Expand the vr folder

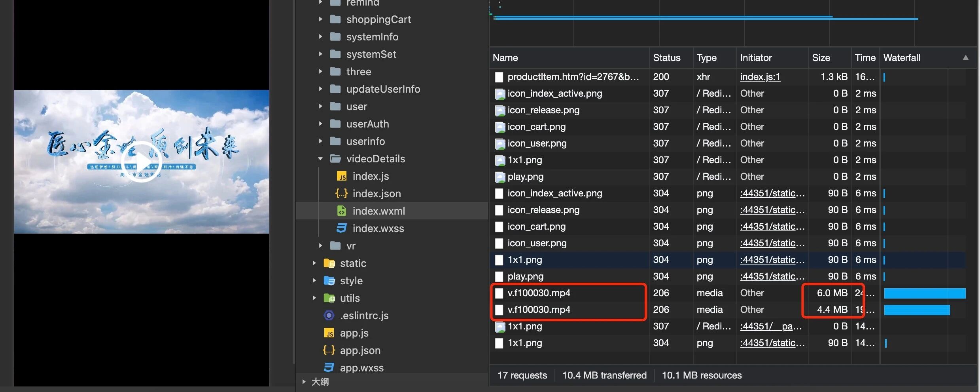coord(321,245)
